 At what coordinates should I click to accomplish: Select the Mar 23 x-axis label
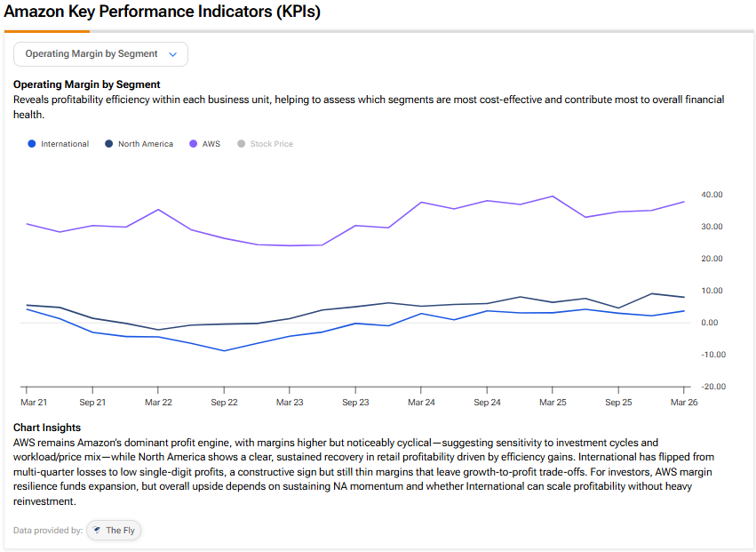tap(290, 403)
